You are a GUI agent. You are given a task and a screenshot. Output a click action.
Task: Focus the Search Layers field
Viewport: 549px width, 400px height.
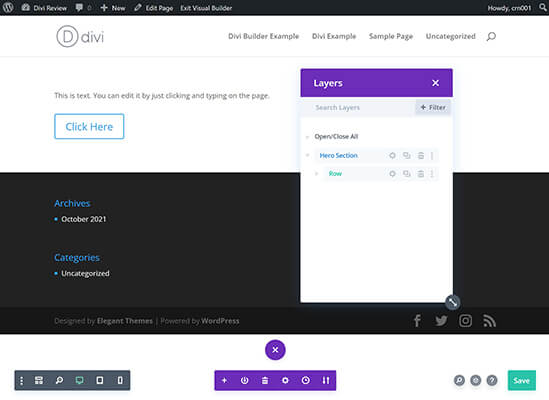click(x=358, y=108)
